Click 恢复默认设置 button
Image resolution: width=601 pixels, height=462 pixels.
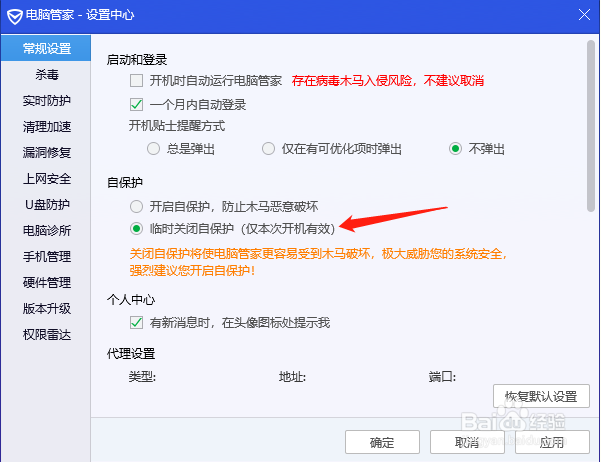(541, 396)
